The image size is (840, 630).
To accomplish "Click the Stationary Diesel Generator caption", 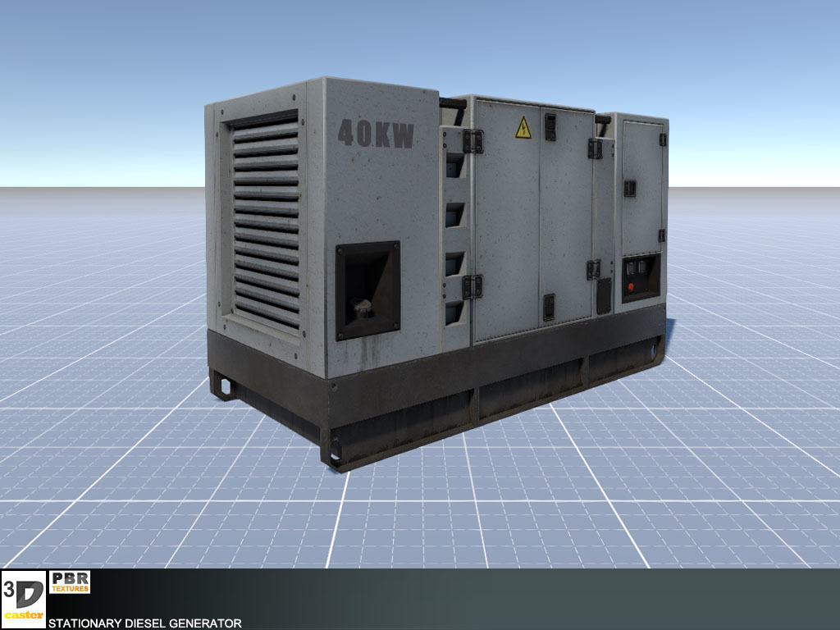I will [144, 623].
